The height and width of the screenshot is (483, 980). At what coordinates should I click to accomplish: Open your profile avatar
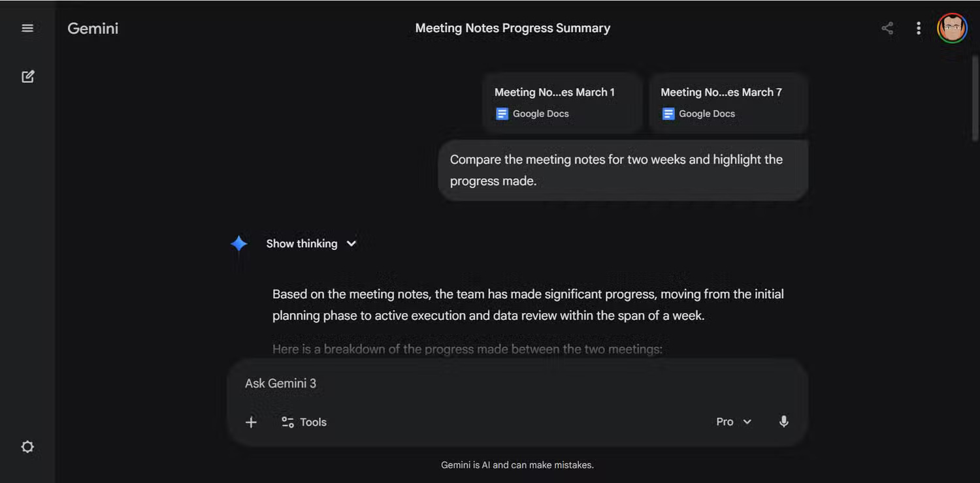tap(952, 27)
